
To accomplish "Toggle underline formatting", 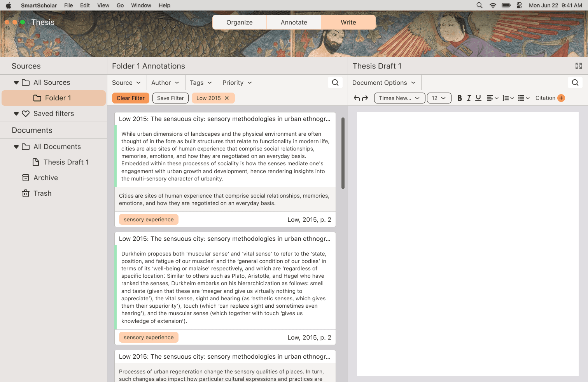I will [478, 98].
